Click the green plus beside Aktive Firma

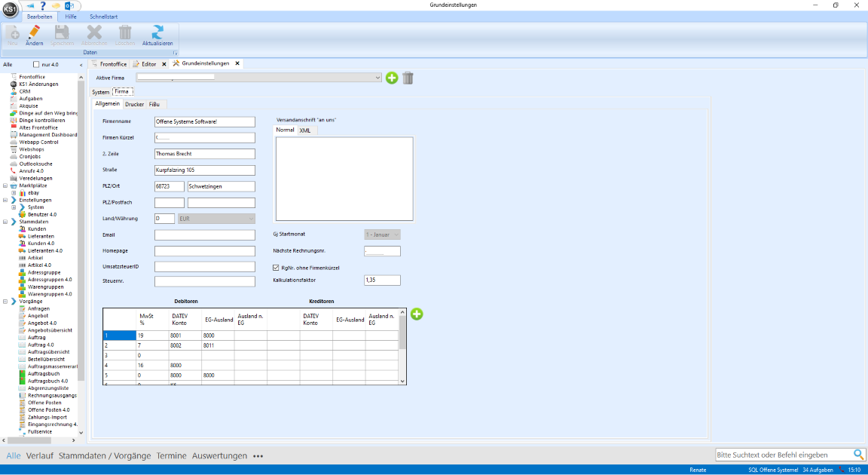[392, 78]
